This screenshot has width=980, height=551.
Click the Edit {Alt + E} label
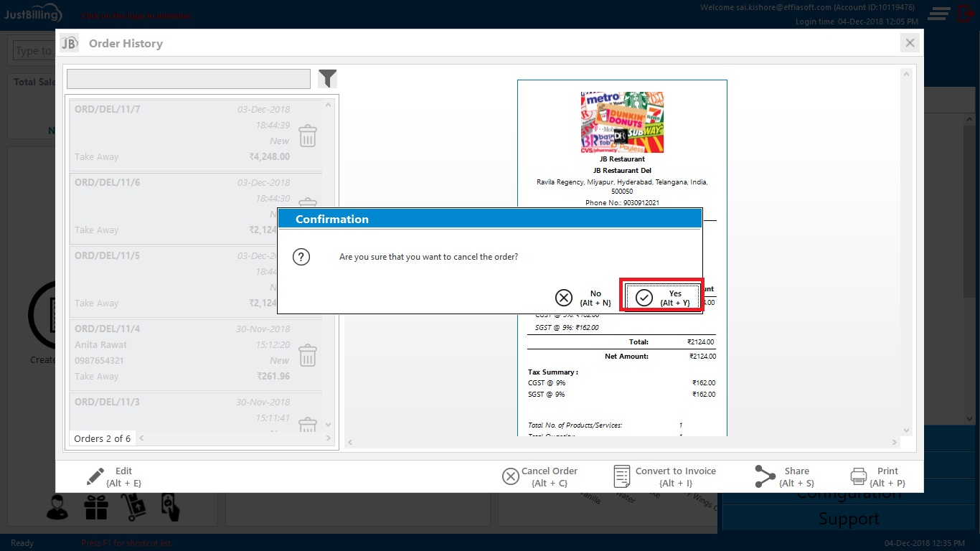coord(123,477)
